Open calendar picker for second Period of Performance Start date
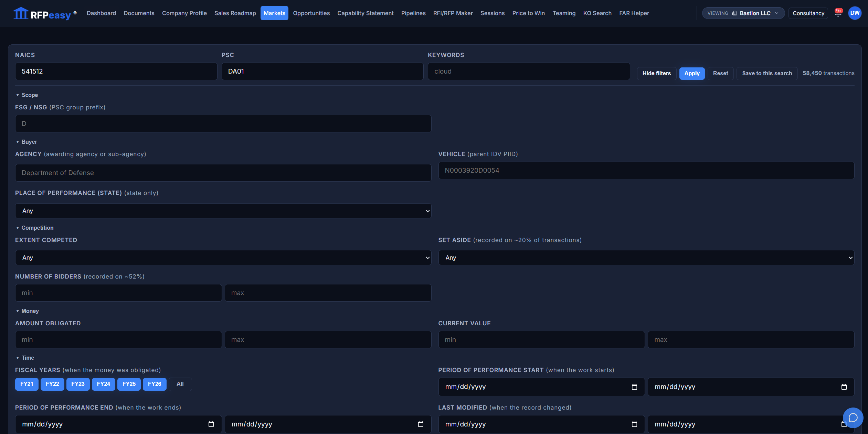Image resolution: width=868 pixels, height=434 pixels. (x=844, y=387)
